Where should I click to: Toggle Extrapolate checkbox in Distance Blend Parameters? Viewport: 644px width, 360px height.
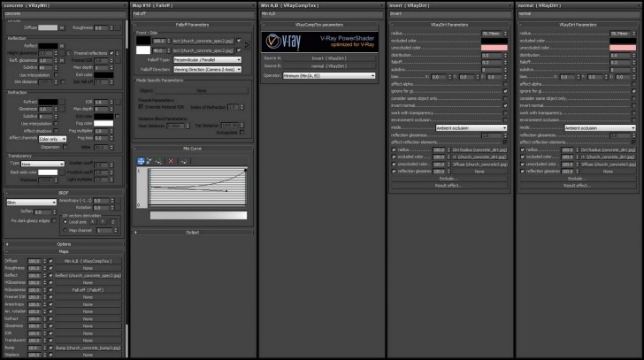click(241, 133)
